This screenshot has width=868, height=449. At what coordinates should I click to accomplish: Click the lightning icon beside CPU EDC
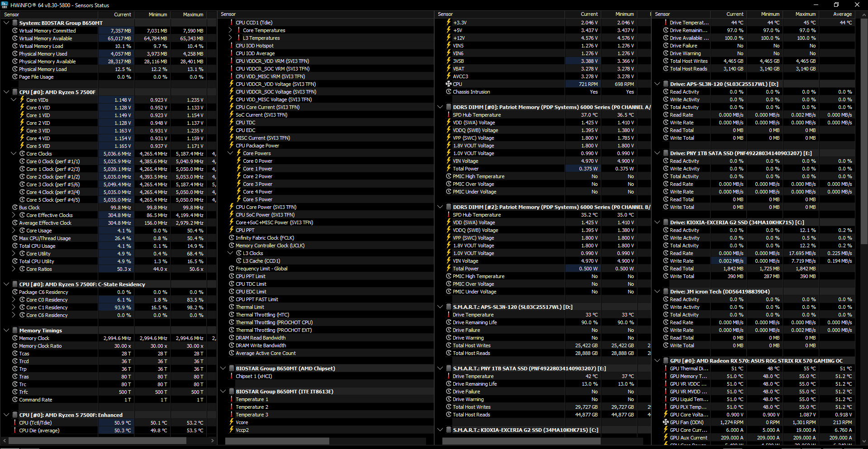[x=232, y=130]
